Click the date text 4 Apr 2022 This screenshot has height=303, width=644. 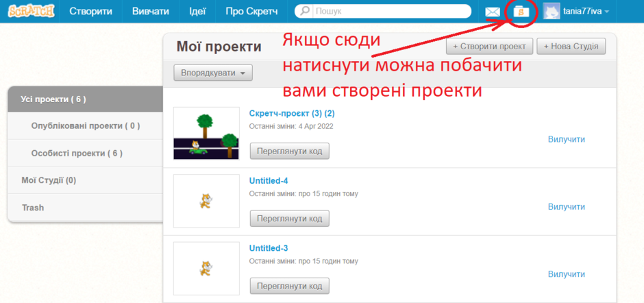click(314, 126)
